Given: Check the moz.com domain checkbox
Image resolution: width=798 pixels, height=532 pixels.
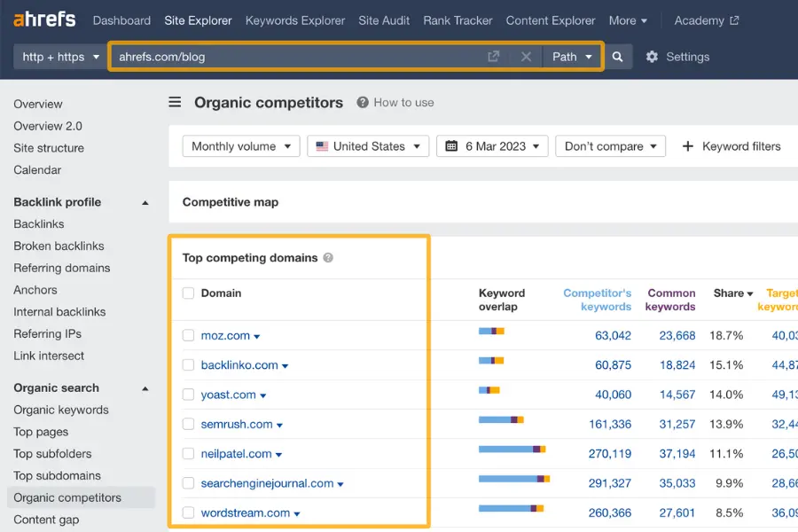Looking at the screenshot, I should tap(187, 335).
